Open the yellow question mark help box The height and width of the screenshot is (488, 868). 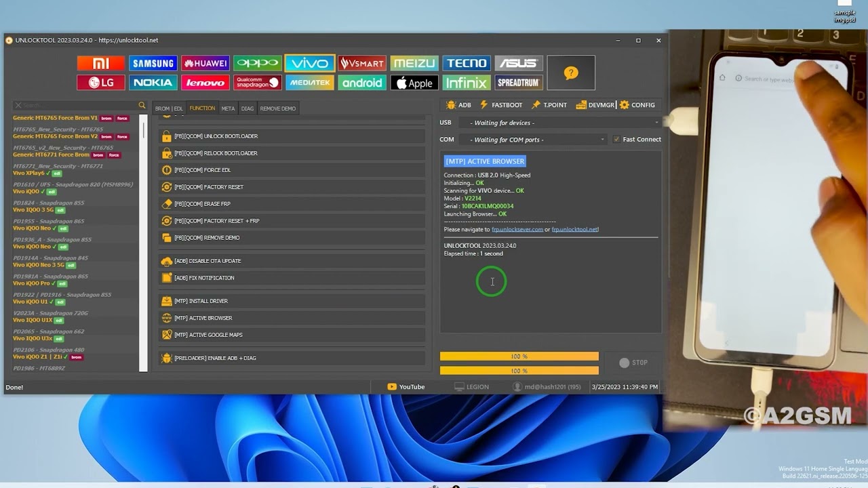pyautogui.click(x=571, y=73)
